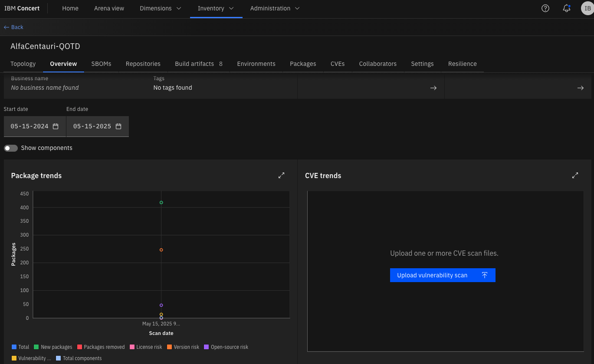Toggle the Packages removed legend series
Viewport: 594px width, 364px height.
click(x=101, y=347)
